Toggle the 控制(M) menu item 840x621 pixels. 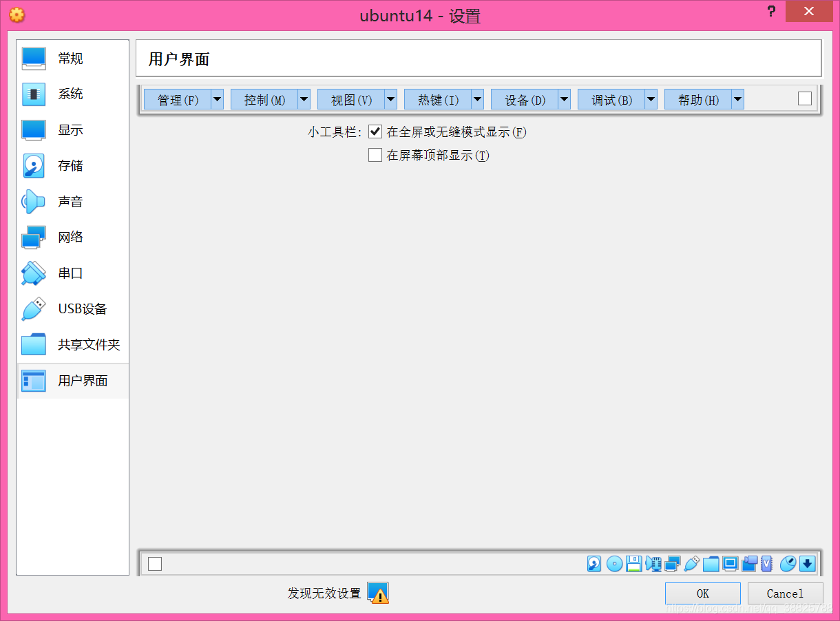pos(264,99)
